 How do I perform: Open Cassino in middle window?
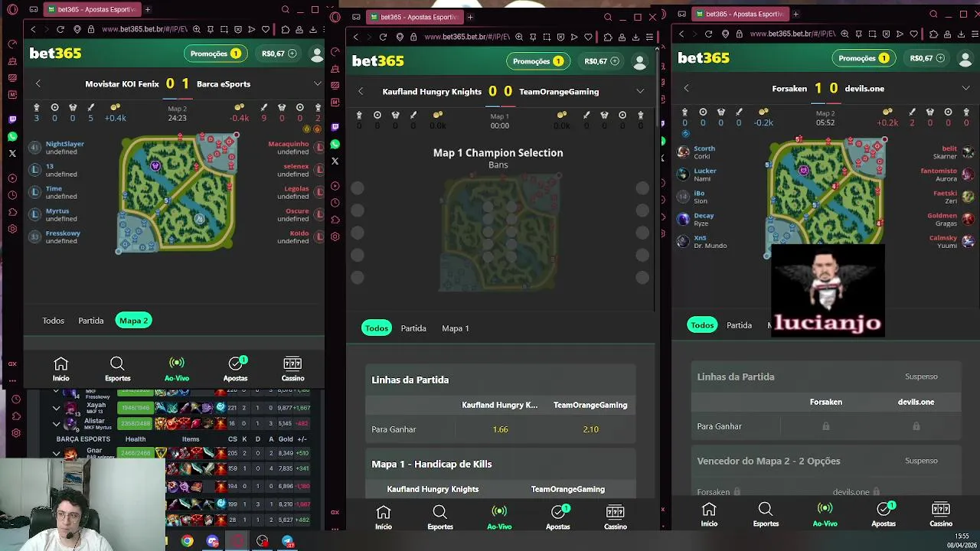coord(615,517)
